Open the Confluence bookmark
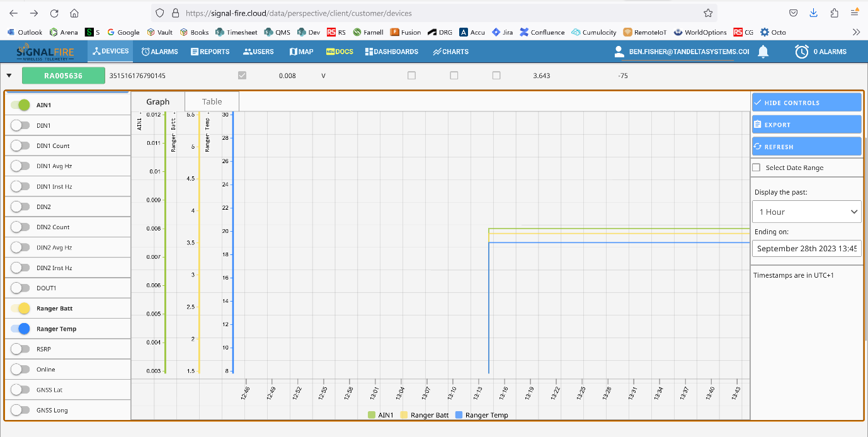 (542, 32)
